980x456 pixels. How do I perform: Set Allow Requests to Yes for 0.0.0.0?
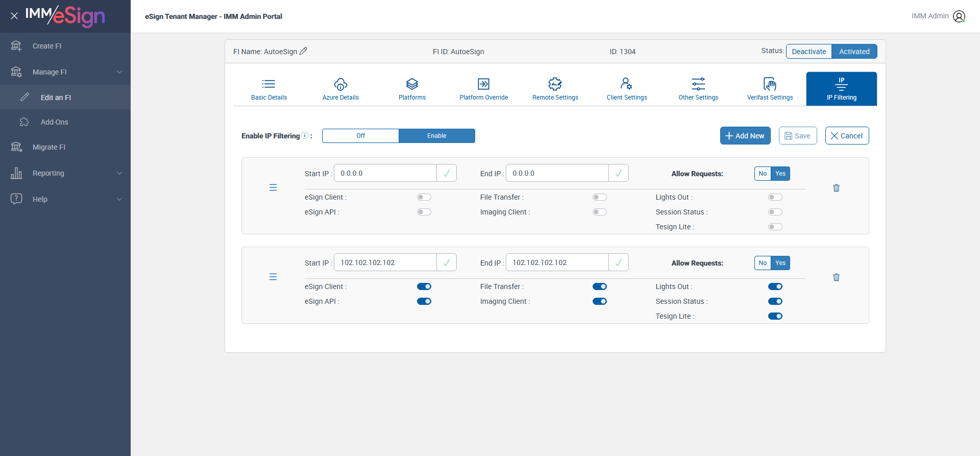pos(780,174)
